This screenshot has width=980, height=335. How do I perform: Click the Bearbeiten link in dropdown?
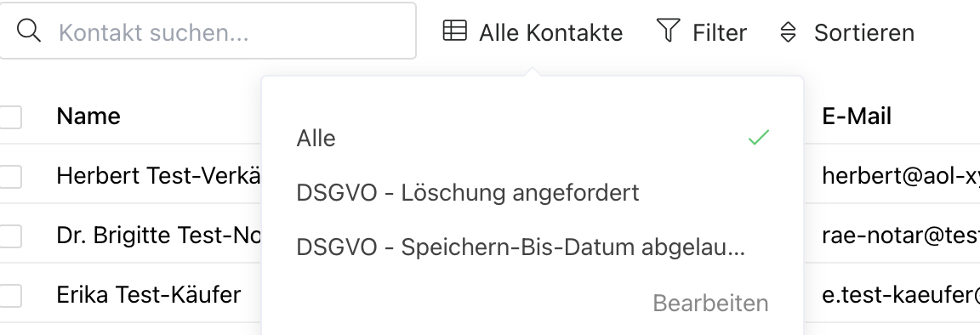pyautogui.click(x=710, y=304)
